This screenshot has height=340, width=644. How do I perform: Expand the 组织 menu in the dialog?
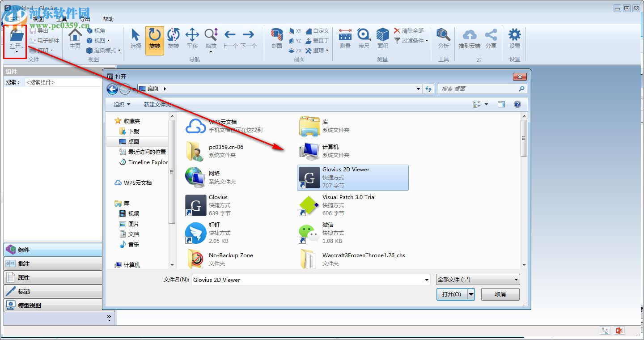pyautogui.click(x=122, y=104)
